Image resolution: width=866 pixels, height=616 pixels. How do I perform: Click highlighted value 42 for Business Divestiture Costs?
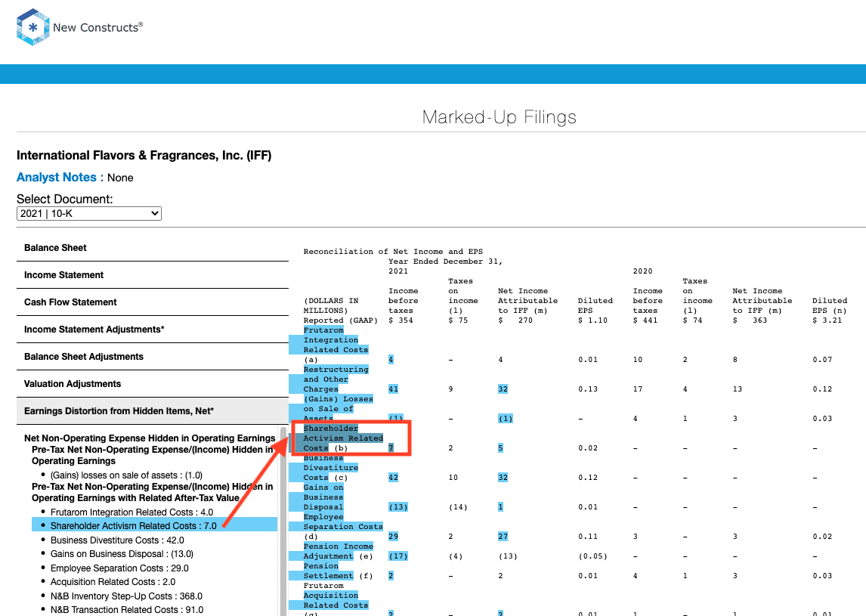[x=393, y=478]
